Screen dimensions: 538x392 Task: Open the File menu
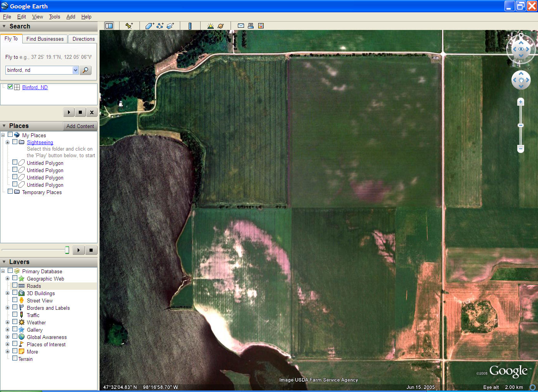coord(7,17)
